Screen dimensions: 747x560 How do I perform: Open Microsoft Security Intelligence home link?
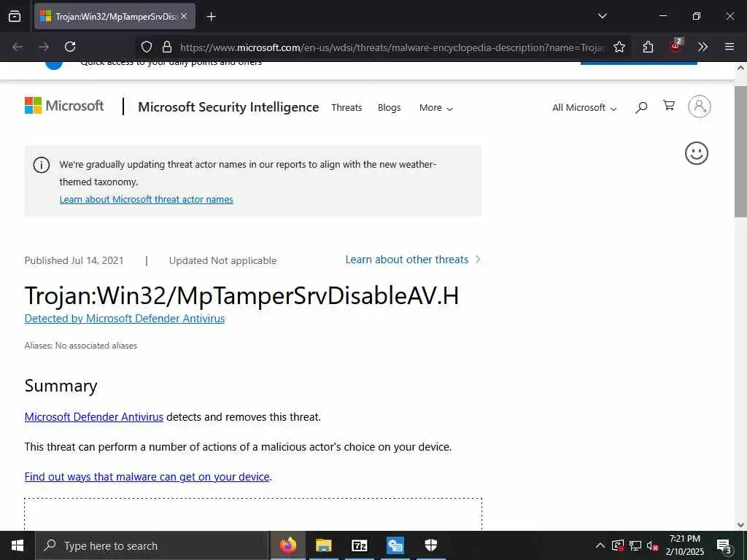(228, 107)
